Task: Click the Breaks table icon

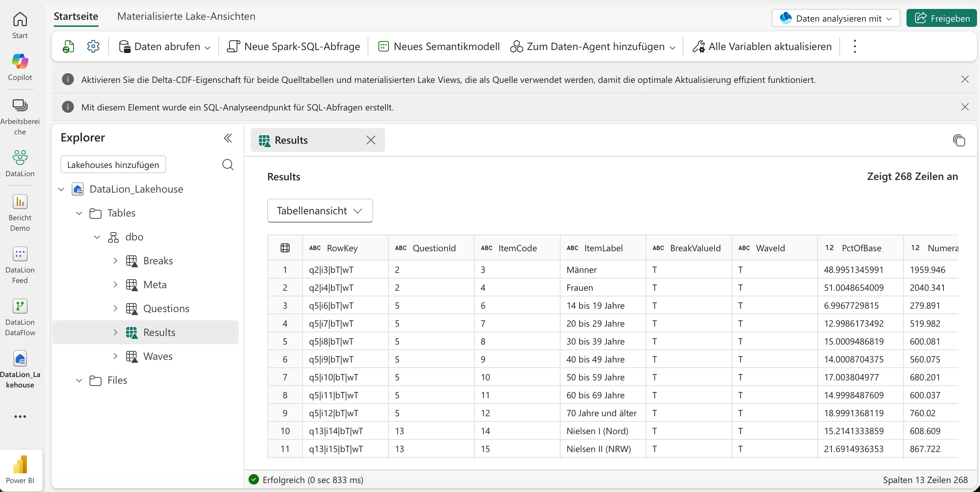Action: (132, 261)
